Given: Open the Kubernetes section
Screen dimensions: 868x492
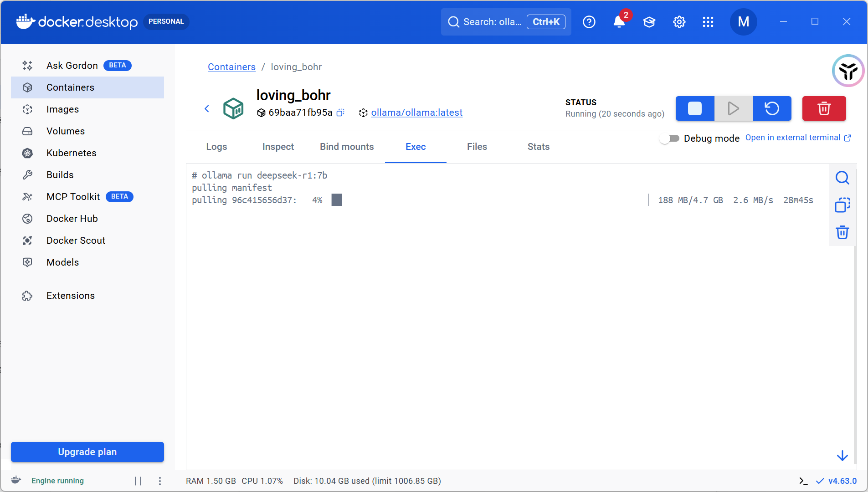Looking at the screenshot, I should pos(87,153).
